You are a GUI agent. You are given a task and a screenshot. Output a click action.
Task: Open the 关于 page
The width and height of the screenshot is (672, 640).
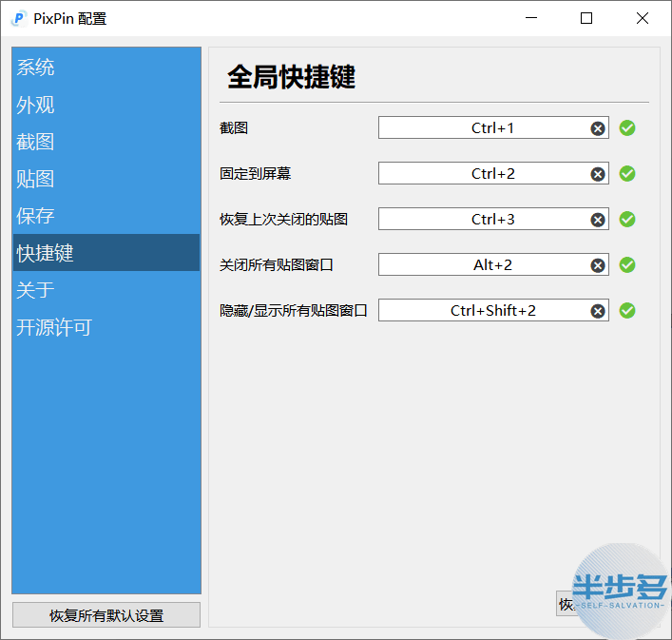(106, 290)
